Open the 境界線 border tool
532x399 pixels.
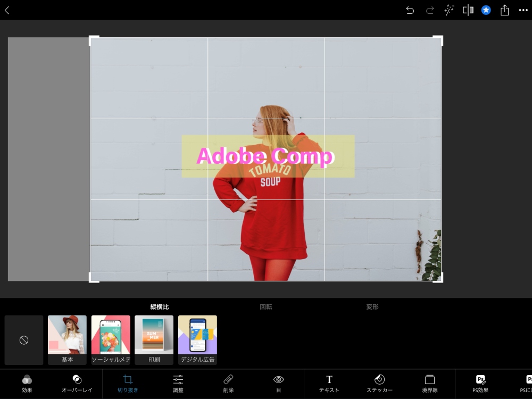pyautogui.click(x=429, y=384)
